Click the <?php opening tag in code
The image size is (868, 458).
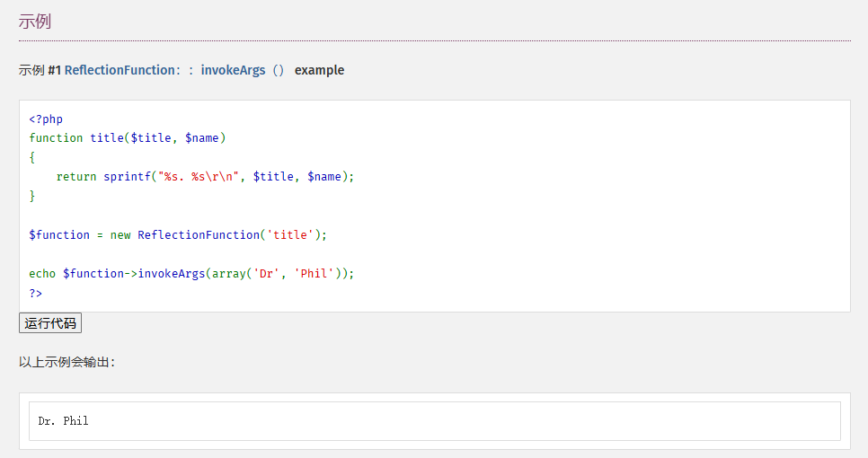(46, 119)
